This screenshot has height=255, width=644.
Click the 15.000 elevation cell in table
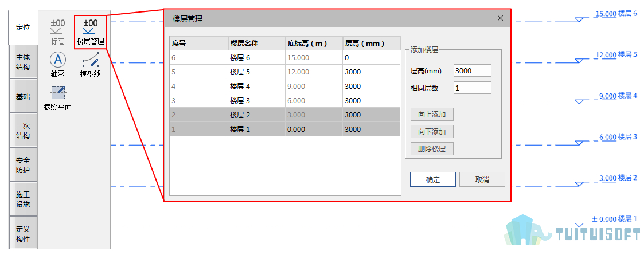point(314,58)
